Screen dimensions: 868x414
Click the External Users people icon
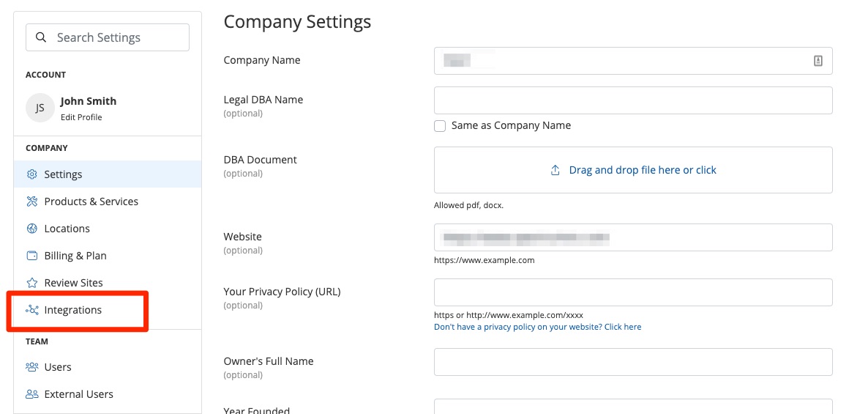(x=31, y=394)
